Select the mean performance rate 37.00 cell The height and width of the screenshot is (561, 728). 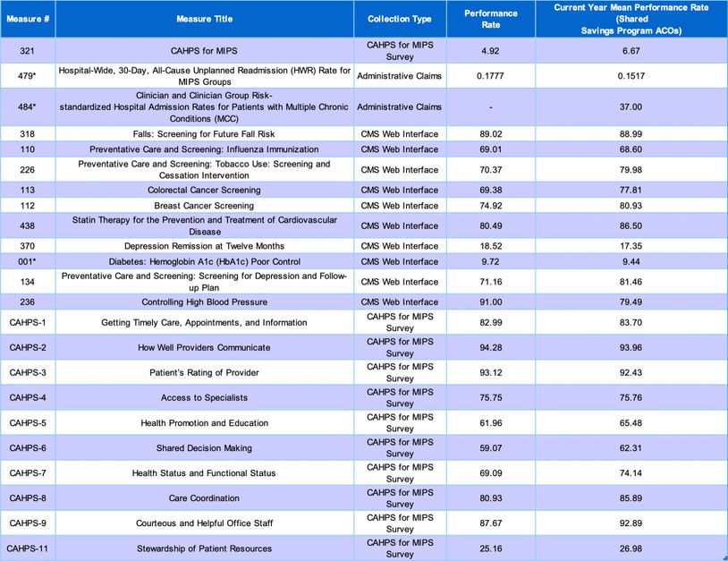point(631,106)
